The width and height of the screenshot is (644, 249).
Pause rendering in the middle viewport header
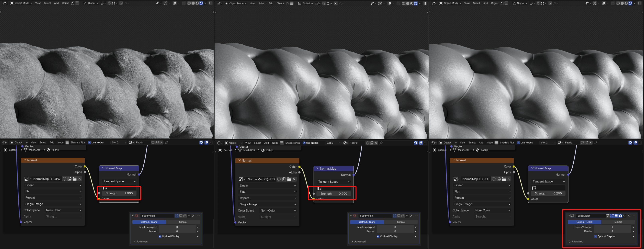[x=425, y=4]
